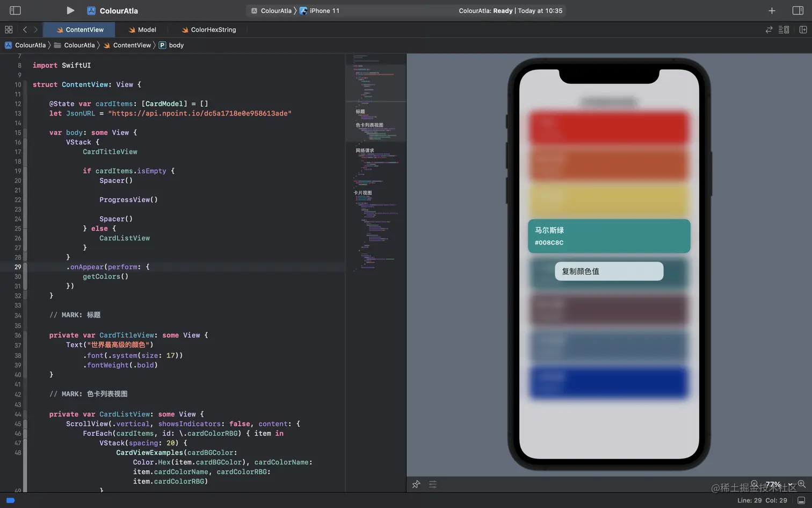Zoom in the canvas preview
Viewport: 812px width, 508px height.
point(802,484)
